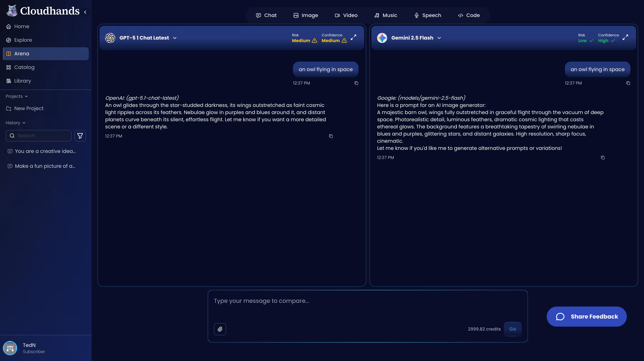
Task: Collapse the sidebar with the chevron
Action: (85, 12)
